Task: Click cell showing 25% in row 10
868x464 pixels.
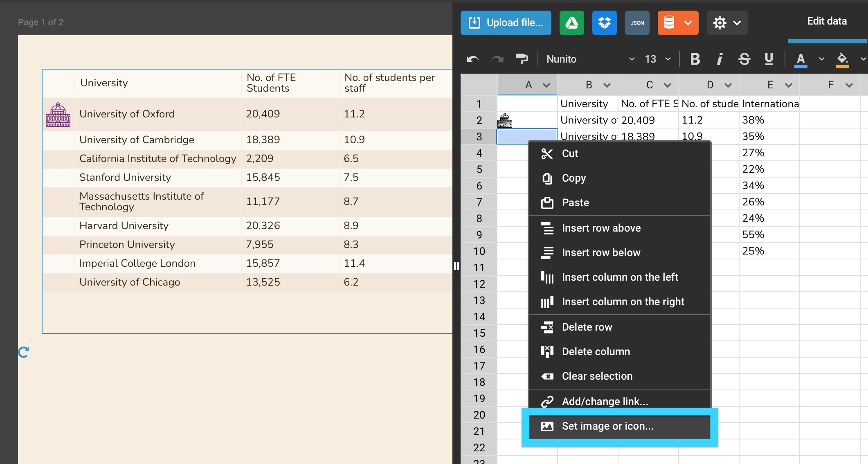Action: pyautogui.click(x=769, y=251)
